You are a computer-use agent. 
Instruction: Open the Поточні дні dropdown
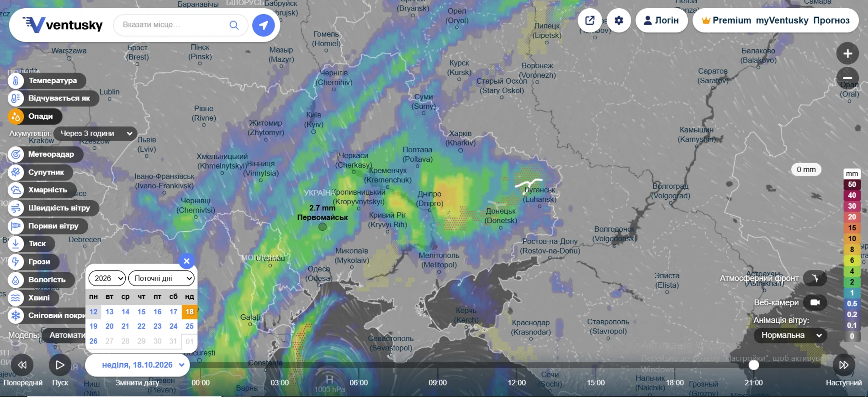pyautogui.click(x=162, y=278)
